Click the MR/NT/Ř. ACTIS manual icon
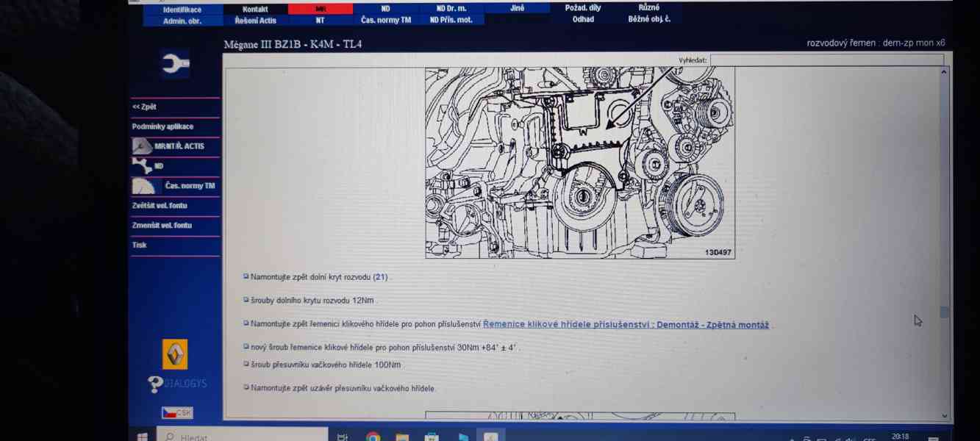This screenshot has height=441, width=980. (x=141, y=146)
